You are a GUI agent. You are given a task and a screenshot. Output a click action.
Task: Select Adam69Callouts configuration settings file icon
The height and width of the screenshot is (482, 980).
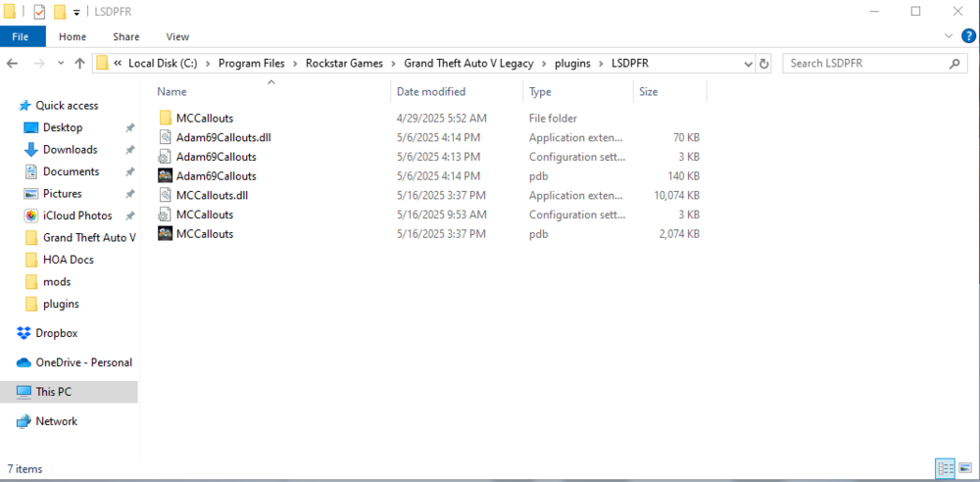point(165,157)
